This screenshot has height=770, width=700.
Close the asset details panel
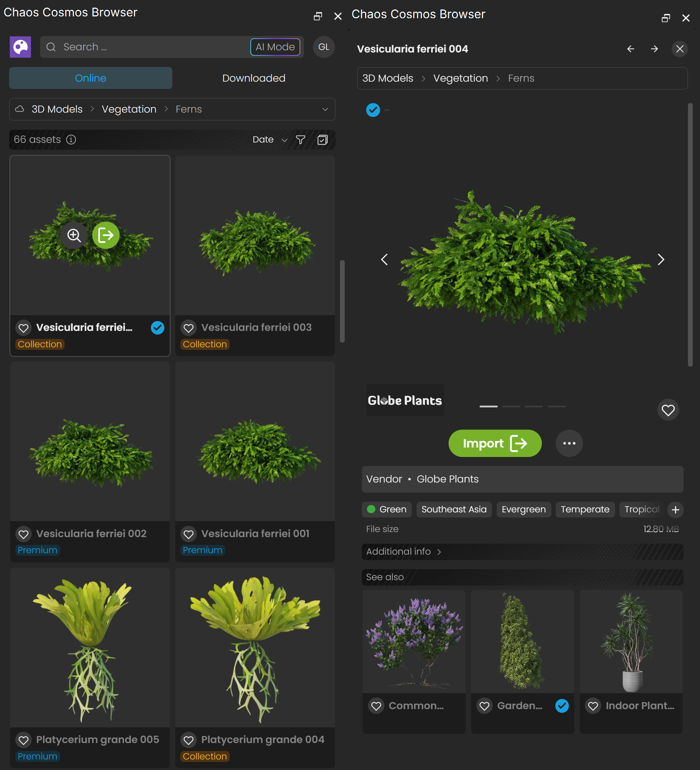tap(680, 49)
